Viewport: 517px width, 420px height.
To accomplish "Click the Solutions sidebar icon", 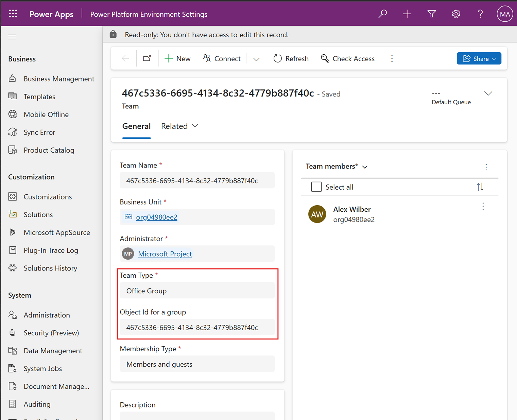I will click(x=13, y=214).
